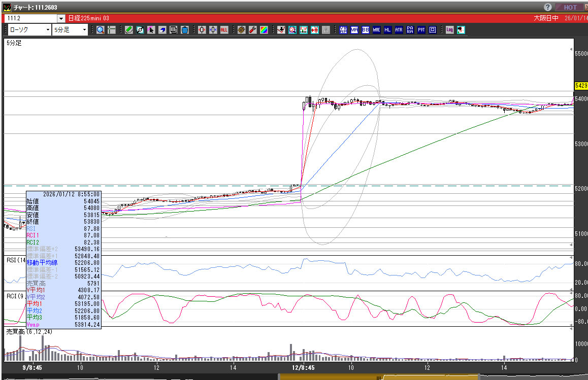
Task: Click the horizontal scrollbar thumb at bottom
Action: 378,376
